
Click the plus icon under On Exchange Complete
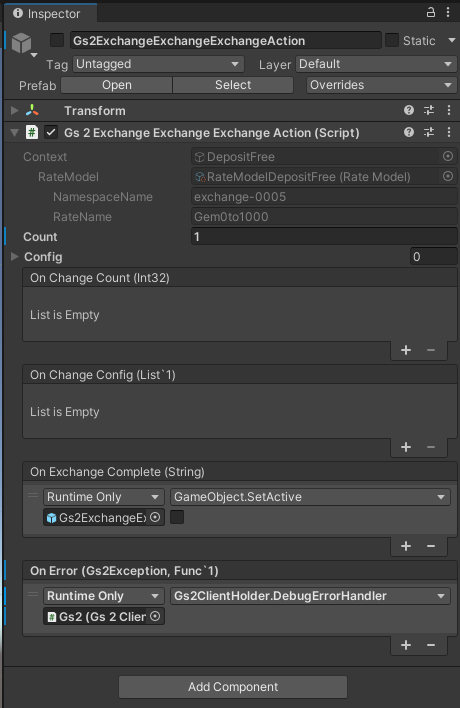point(406,546)
